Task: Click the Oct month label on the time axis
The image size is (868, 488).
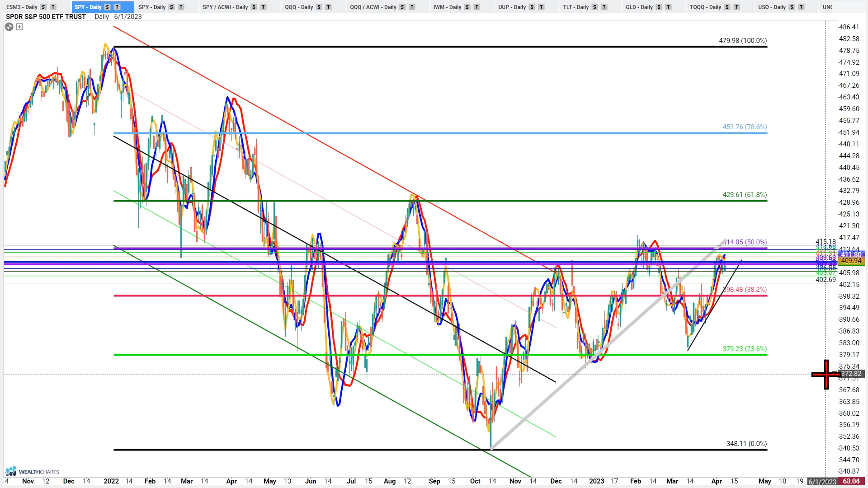Action: coord(475,481)
